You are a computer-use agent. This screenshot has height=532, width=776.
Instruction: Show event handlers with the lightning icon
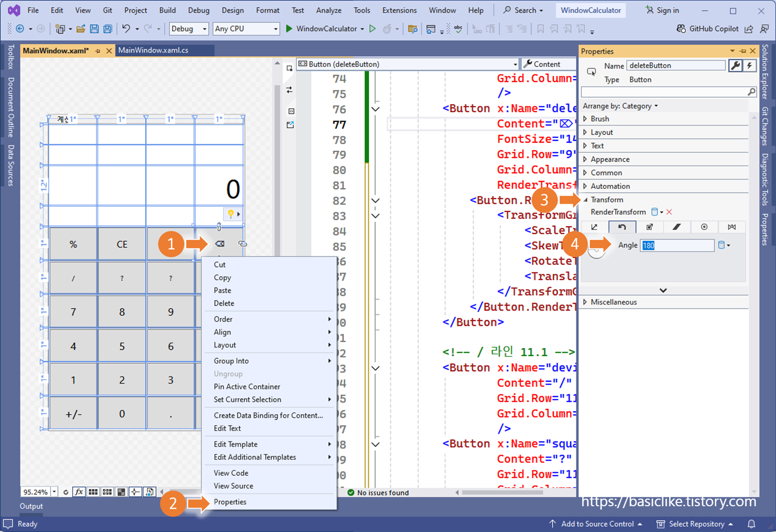(750, 65)
